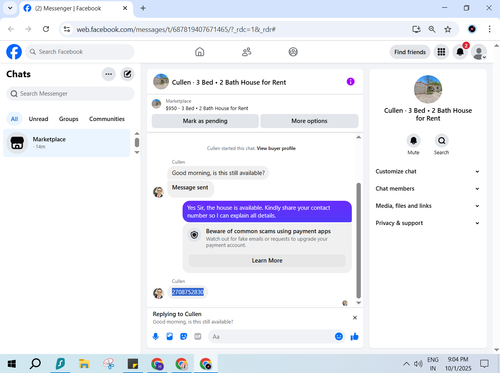This screenshot has height=373, width=500.
Task: Open the browser extension icon
Action: (472, 29)
